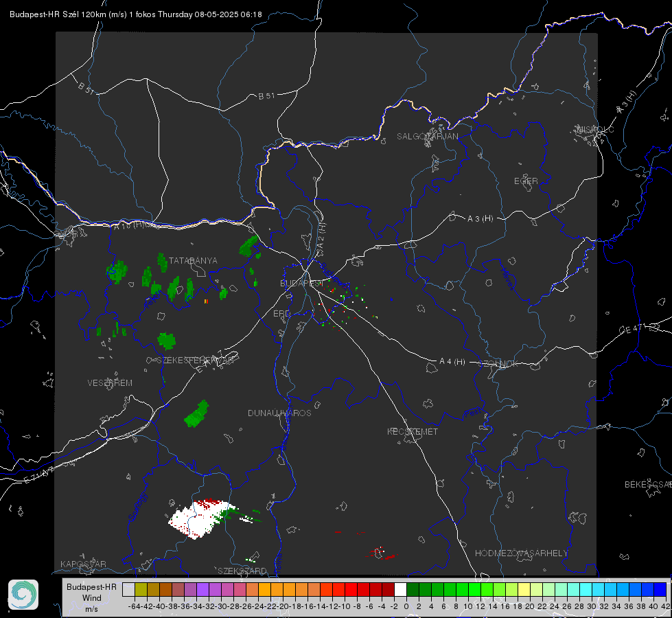Pick the light gray first legend swatch
Image resolution: width=672 pixels, height=618 pixels.
(x=128, y=589)
